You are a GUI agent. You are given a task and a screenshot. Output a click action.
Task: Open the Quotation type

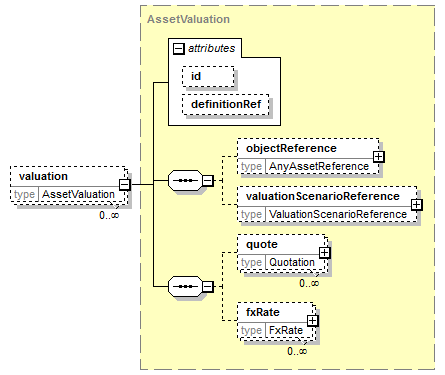(292, 262)
